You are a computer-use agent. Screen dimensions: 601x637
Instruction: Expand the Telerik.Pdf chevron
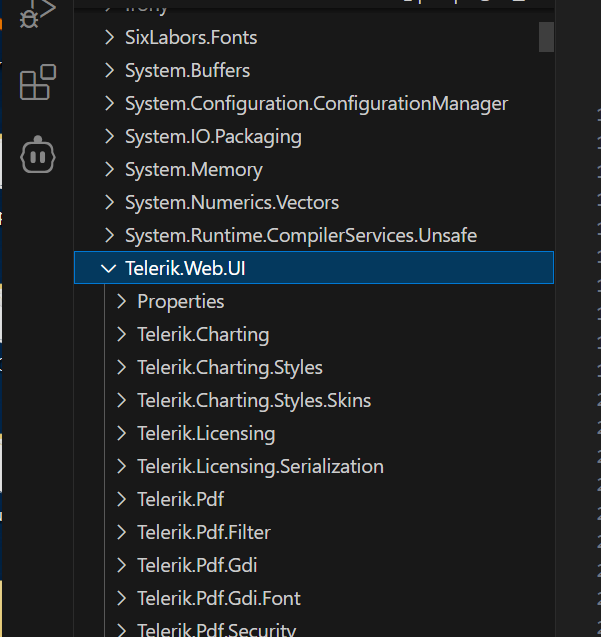121,499
